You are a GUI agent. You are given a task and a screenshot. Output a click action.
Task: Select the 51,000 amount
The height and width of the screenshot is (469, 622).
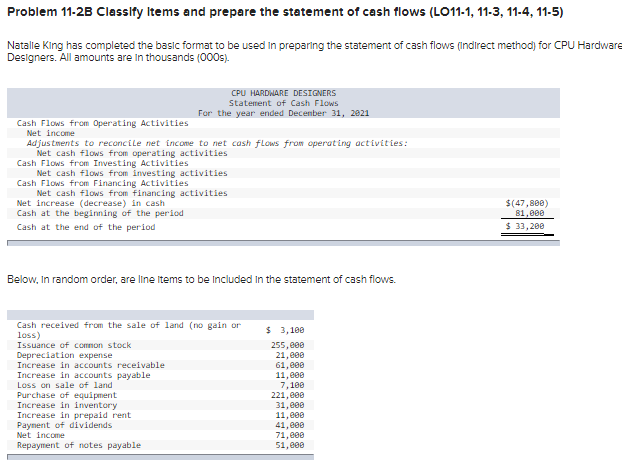[290, 445]
